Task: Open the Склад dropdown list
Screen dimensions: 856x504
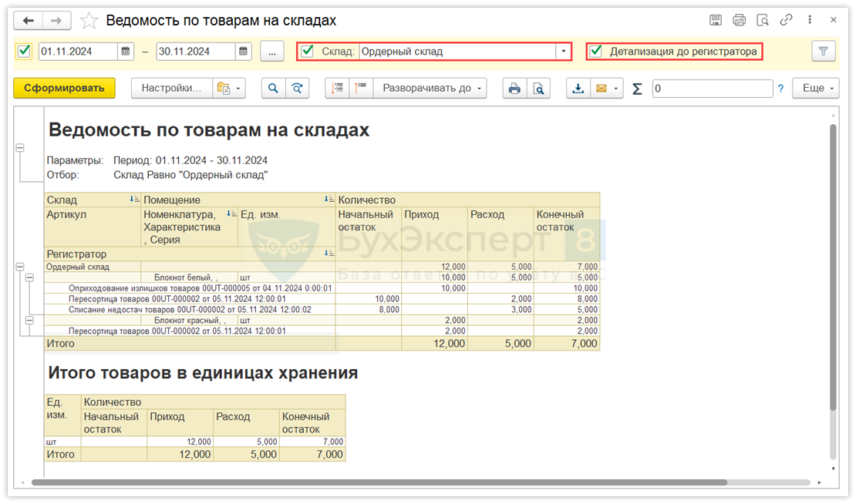Action: [x=564, y=52]
